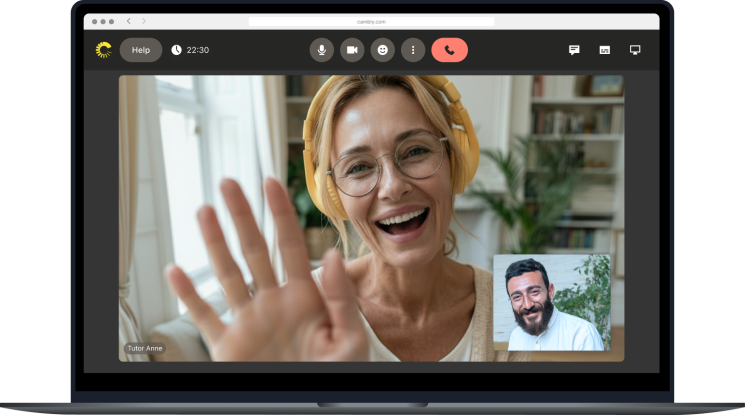745x415 pixels.
Task: Click the 22:30 session time
Action: pyautogui.click(x=198, y=50)
